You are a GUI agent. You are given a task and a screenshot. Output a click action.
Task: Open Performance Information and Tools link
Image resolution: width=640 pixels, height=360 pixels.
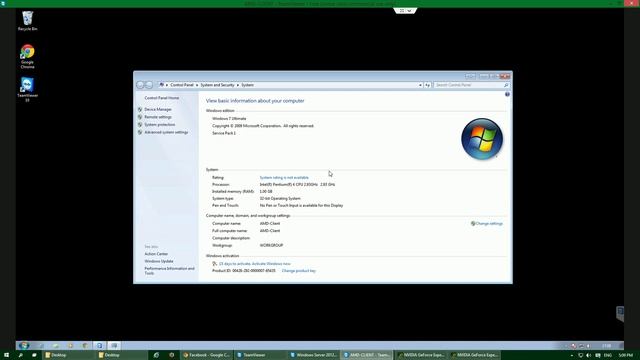pyautogui.click(x=169, y=271)
